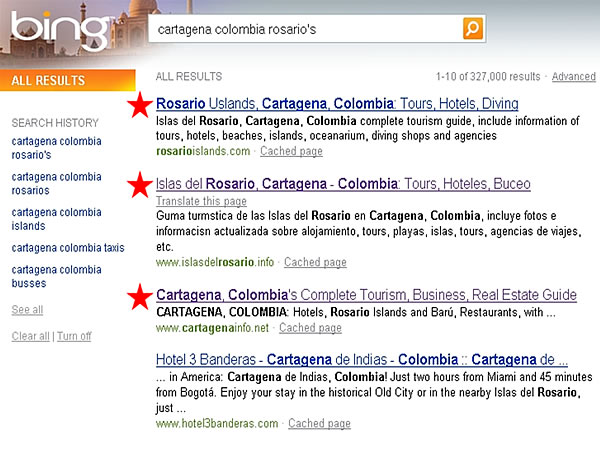
Task: Click Translate this page link
Action: [201, 201]
